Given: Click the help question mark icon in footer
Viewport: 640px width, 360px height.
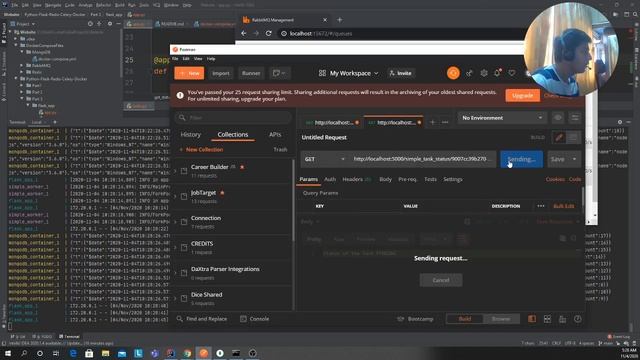Looking at the screenshot, I should pyautogui.click(x=578, y=319).
